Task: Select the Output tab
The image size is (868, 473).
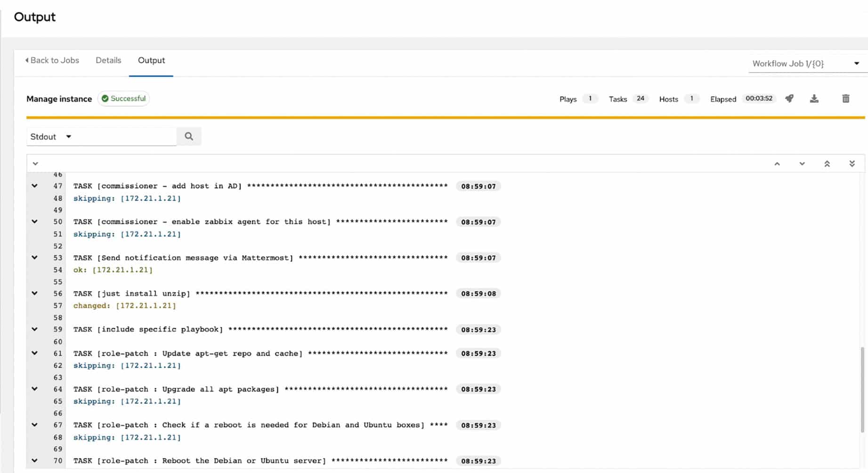Action: point(151,60)
